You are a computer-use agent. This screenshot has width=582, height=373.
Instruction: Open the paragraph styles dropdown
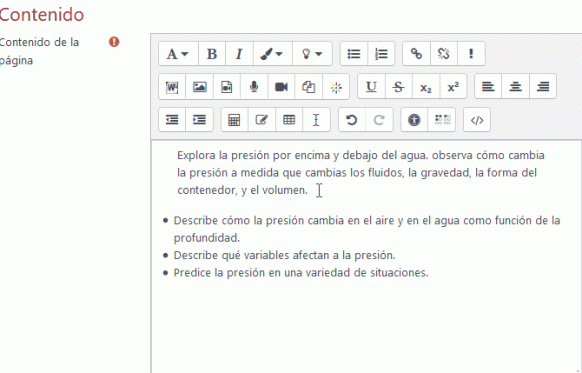[x=178, y=54]
